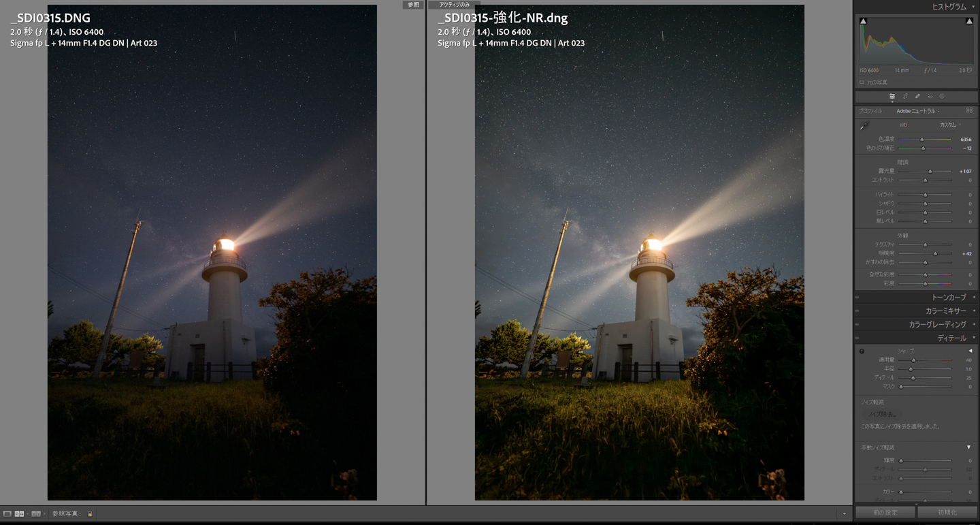Click the 露光量 exposure slider handle
Screen dimensions: 980x525
[x=930, y=172]
